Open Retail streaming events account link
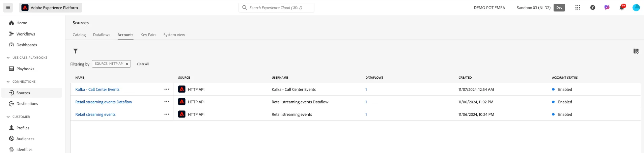This screenshot has width=644, height=153. point(95,114)
